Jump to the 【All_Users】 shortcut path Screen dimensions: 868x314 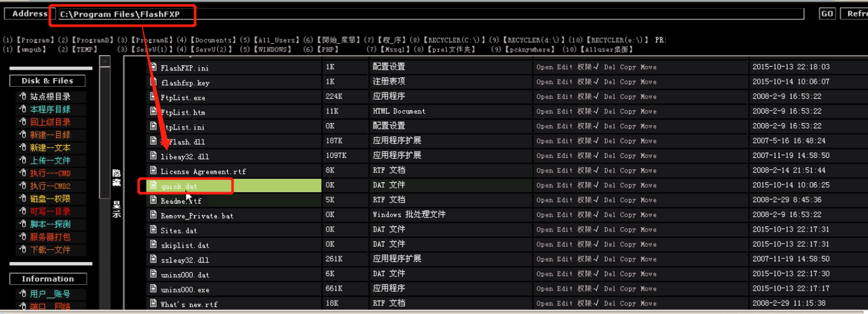coord(276,40)
